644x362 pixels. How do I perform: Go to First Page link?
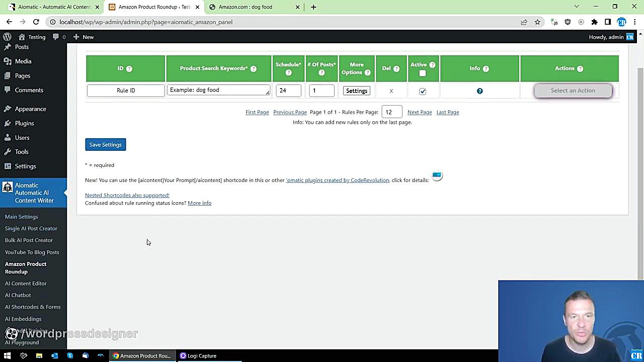coord(257,112)
